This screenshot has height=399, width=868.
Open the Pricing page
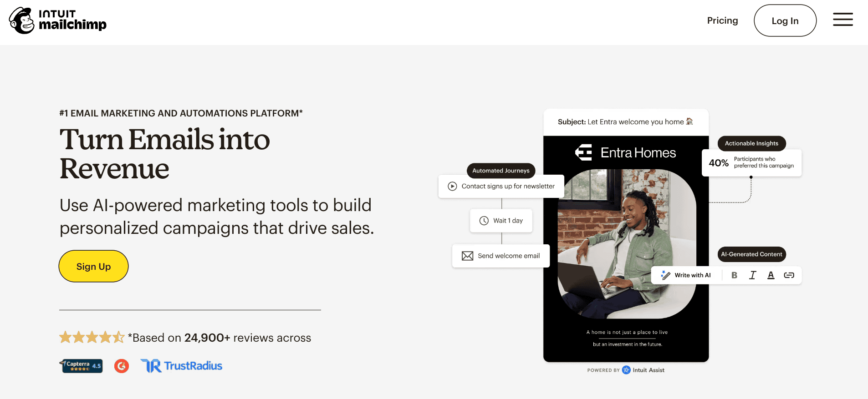[722, 20]
